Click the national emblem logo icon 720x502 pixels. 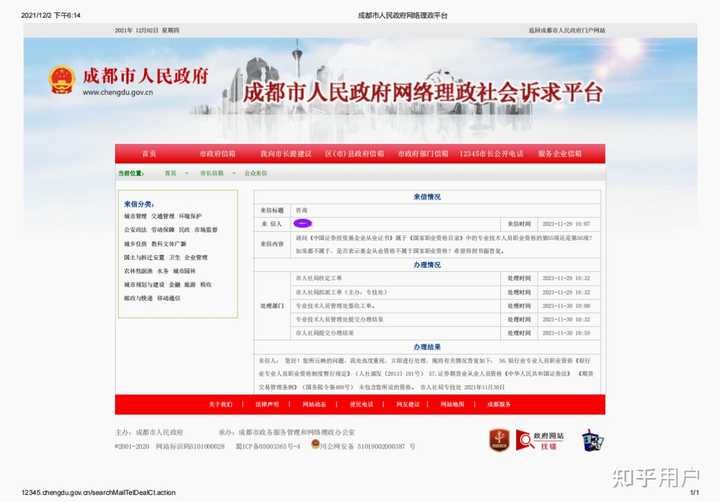(x=62, y=80)
